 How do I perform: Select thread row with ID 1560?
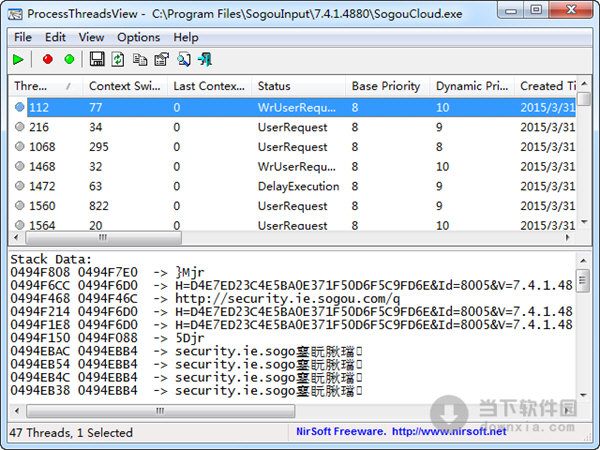[292, 205]
